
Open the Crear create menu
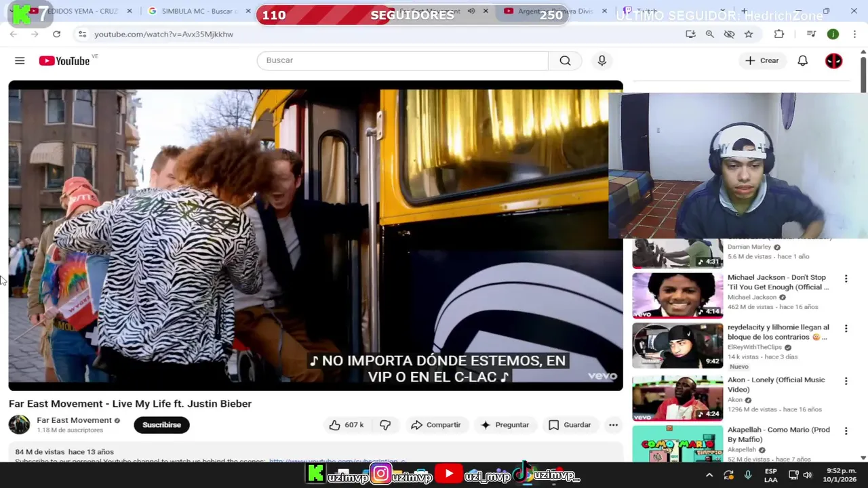[x=762, y=60]
